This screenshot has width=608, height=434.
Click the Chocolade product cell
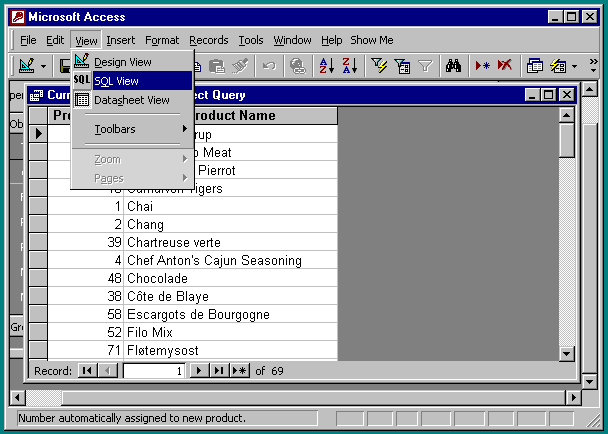pyautogui.click(x=230, y=278)
